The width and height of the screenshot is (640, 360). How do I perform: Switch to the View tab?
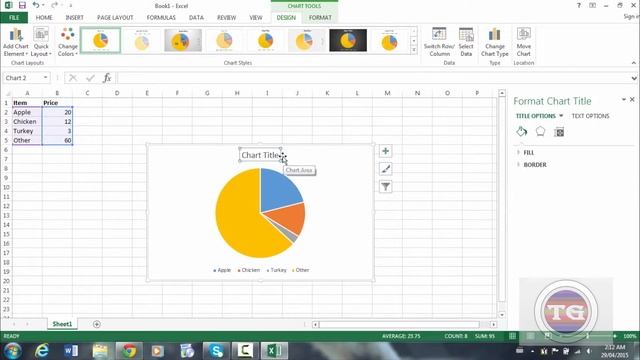pyautogui.click(x=256, y=18)
